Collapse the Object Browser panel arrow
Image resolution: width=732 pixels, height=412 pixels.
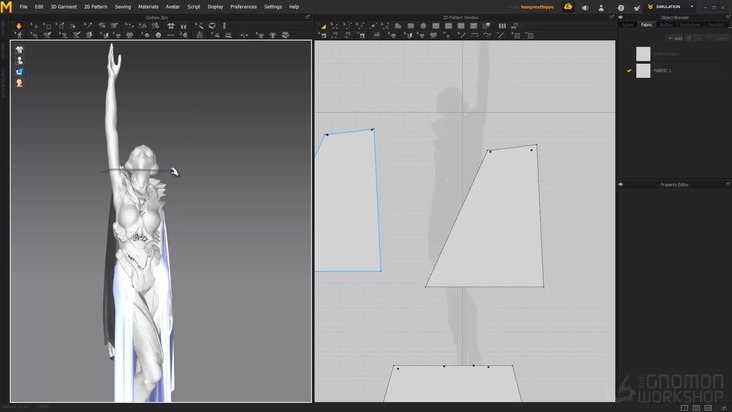621,17
